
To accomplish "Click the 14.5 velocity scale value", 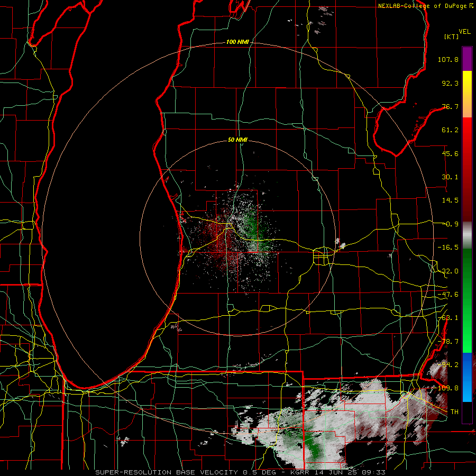I will click(x=450, y=200).
